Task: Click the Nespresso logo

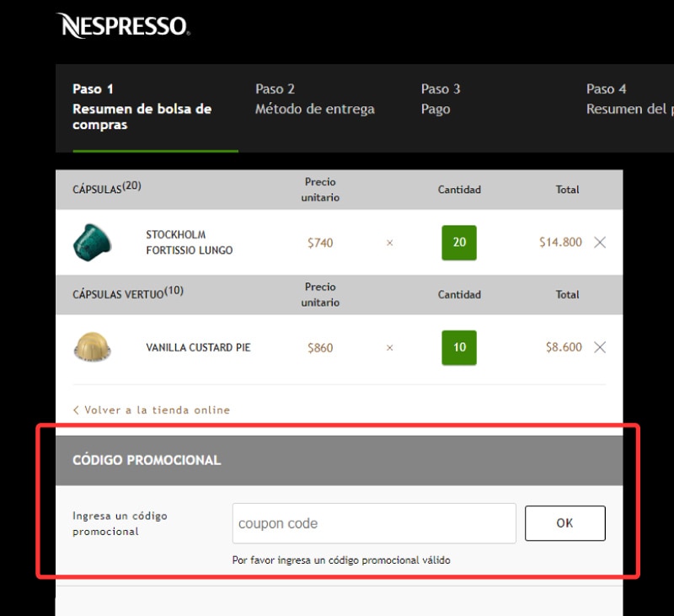Action: point(123,25)
